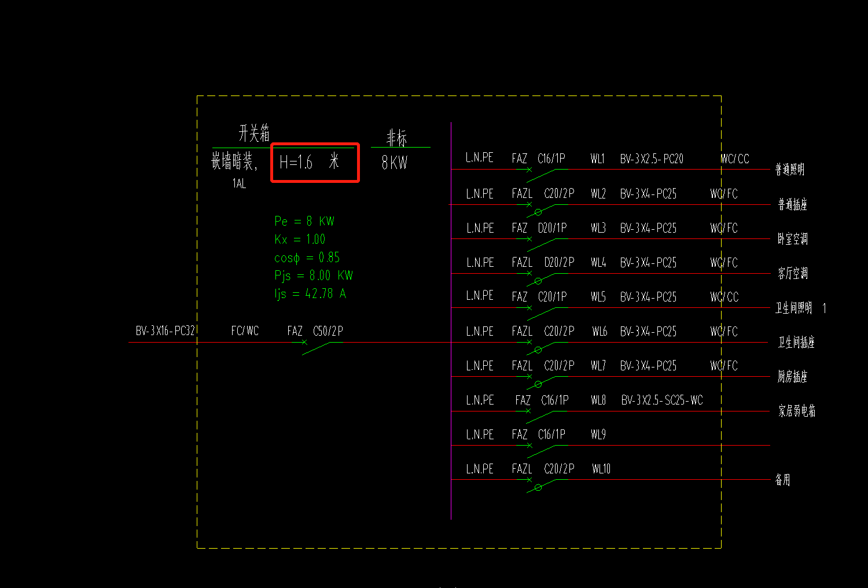Viewport: 868px width, 588px height.
Task: Click the 厨房插座 load label
Action: point(792,377)
